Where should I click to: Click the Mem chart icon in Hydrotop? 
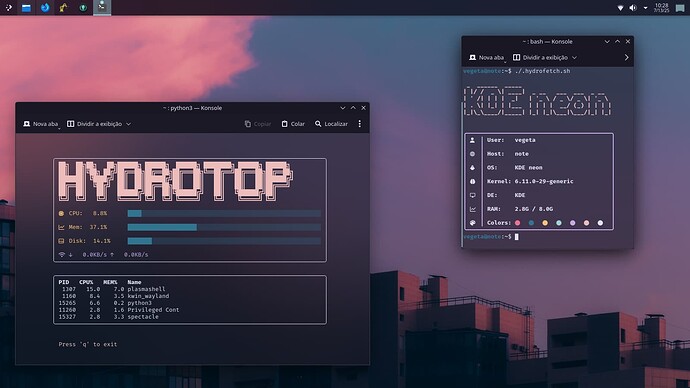61,227
